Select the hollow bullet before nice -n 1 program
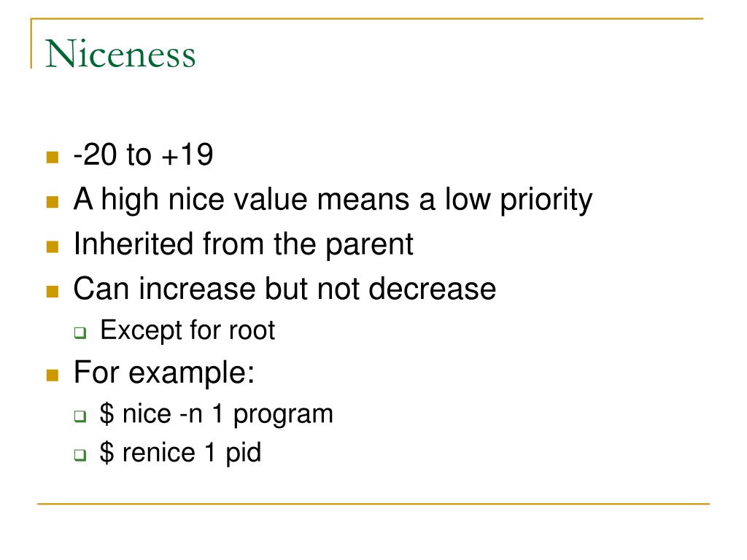The width and height of the screenshot is (747, 560). coord(80,416)
